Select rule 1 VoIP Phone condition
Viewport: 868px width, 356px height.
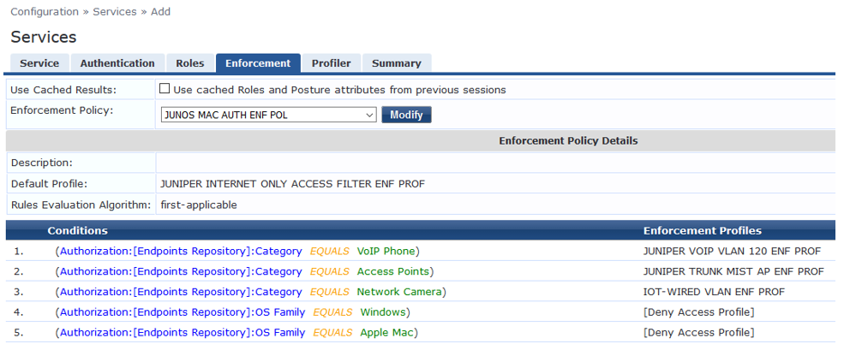[237, 251]
